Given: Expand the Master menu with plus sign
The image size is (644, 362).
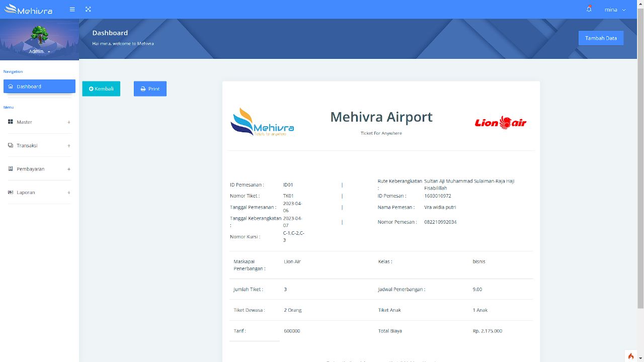Looking at the screenshot, I should click(x=69, y=122).
